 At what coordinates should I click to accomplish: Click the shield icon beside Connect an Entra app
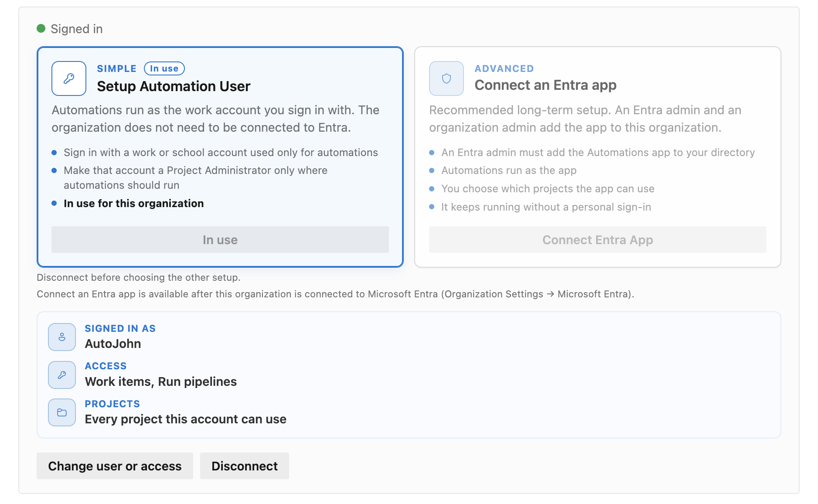pyautogui.click(x=446, y=78)
